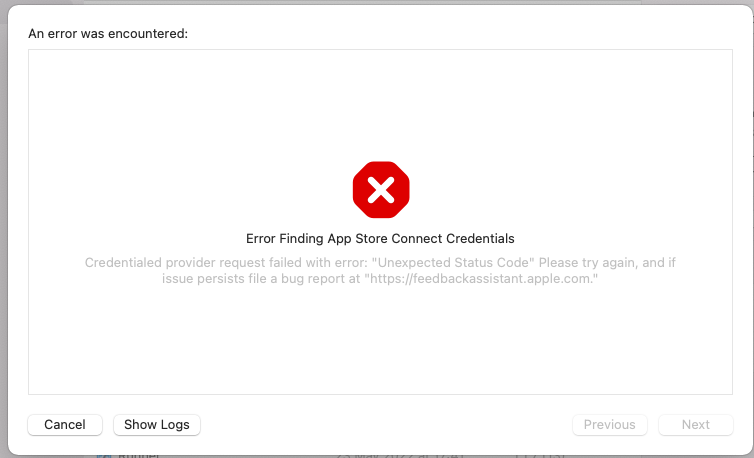The width and height of the screenshot is (754, 458).
Task: Click the feedbackassistant.apple.com URL text
Action: (481, 279)
